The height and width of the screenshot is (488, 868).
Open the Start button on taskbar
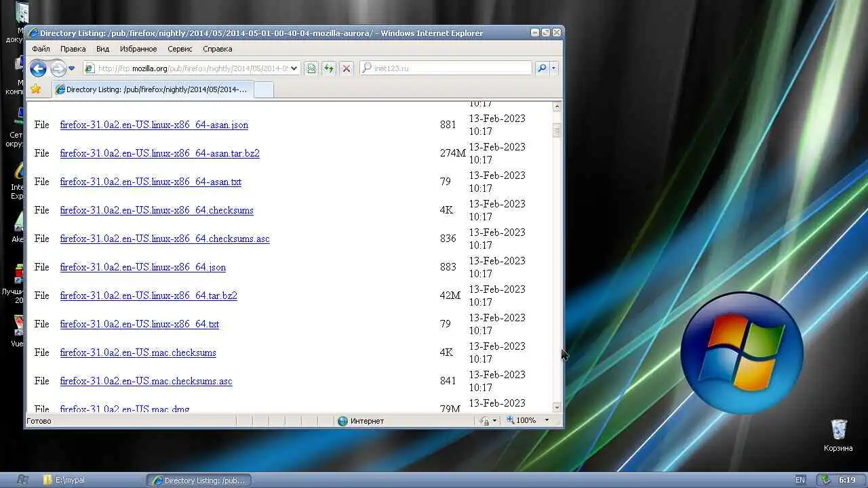22,480
